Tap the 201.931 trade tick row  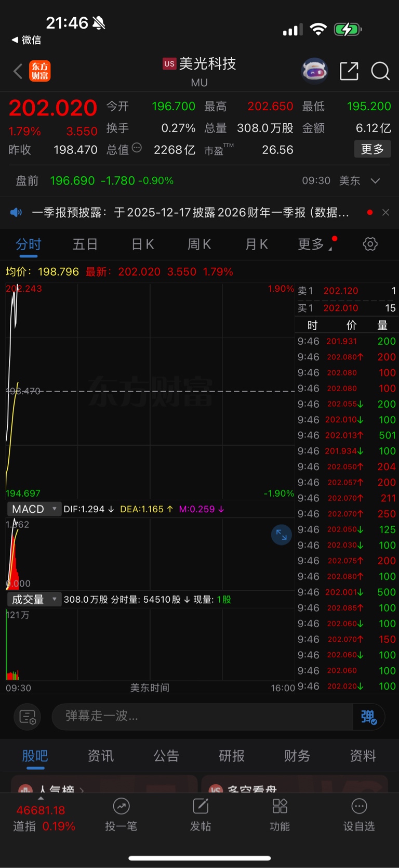pos(347,341)
